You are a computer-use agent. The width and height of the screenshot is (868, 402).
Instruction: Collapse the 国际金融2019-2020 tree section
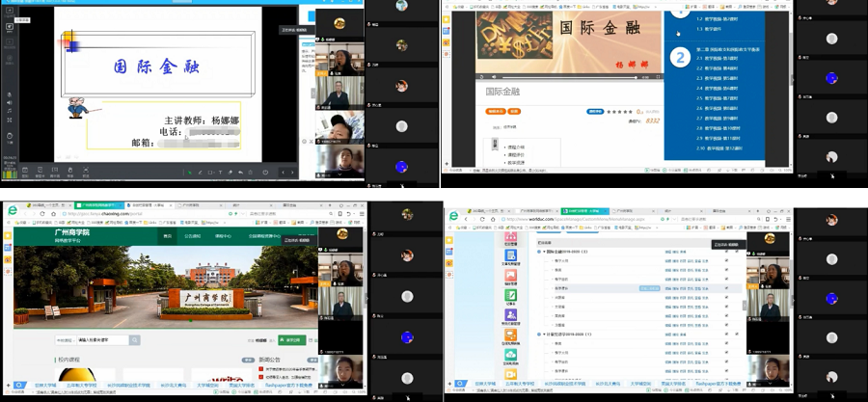click(x=542, y=252)
